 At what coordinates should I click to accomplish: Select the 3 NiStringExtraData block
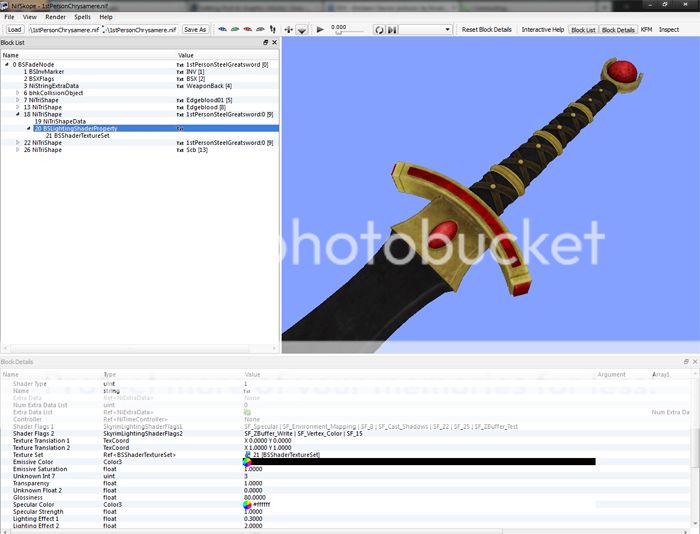click(51, 86)
